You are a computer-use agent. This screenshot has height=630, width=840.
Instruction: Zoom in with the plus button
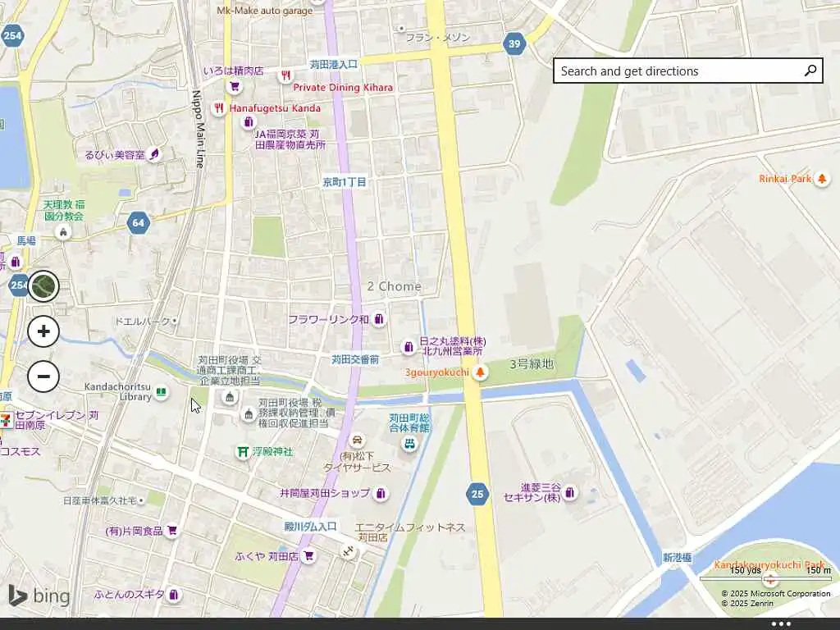coord(43,331)
